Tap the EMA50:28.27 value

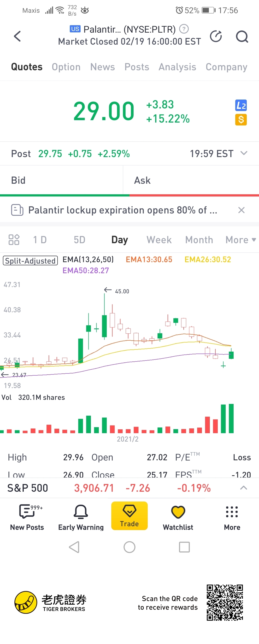coord(86,270)
